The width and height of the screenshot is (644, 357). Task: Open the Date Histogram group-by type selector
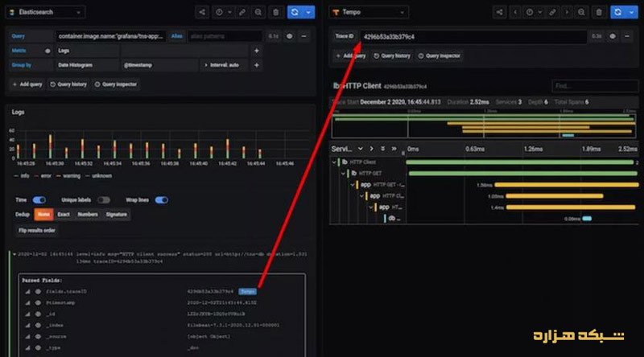tap(87, 65)
